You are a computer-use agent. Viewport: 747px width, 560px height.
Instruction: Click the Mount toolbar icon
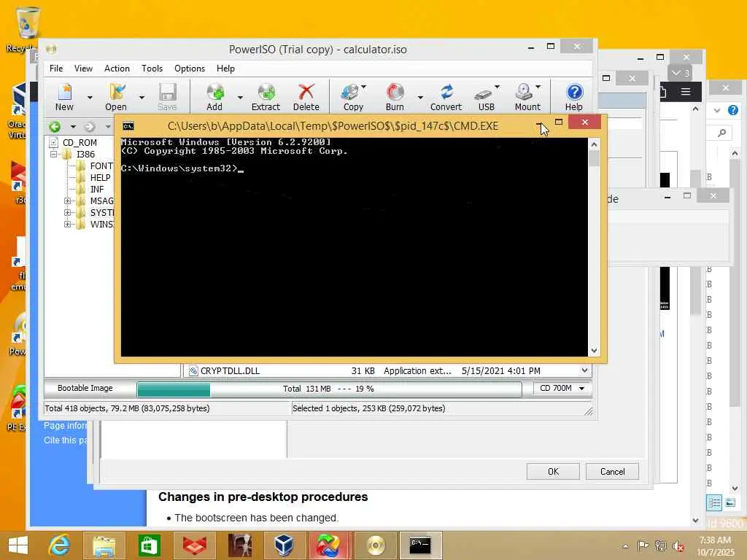pyautogui.click(x=524, y=91)
